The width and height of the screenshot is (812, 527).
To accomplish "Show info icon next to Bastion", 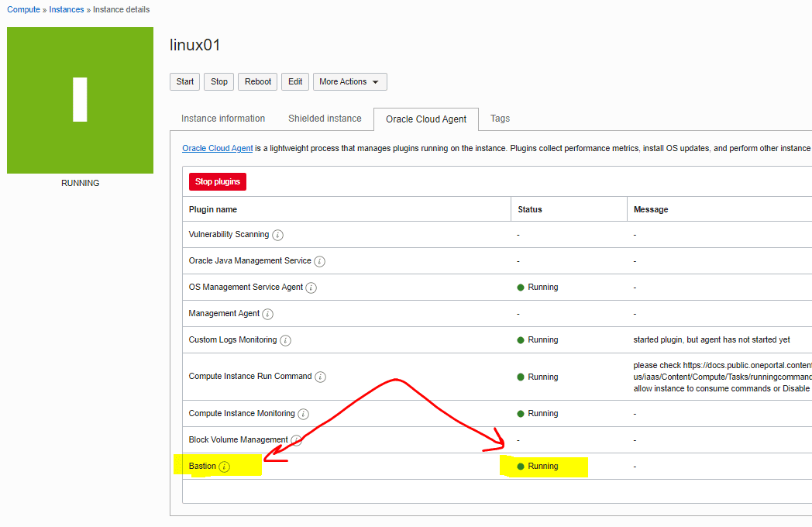I will [224, 467].
